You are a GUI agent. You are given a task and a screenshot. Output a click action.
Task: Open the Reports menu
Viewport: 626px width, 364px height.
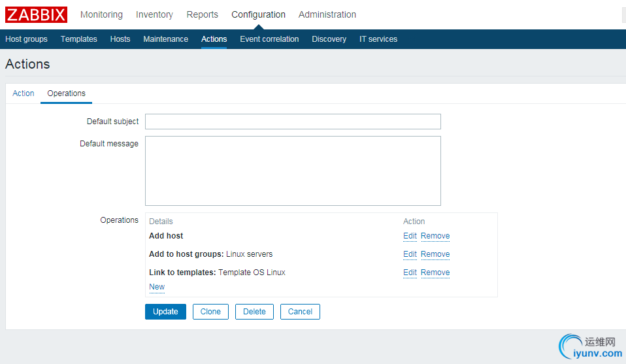click(x=203, y=15)
